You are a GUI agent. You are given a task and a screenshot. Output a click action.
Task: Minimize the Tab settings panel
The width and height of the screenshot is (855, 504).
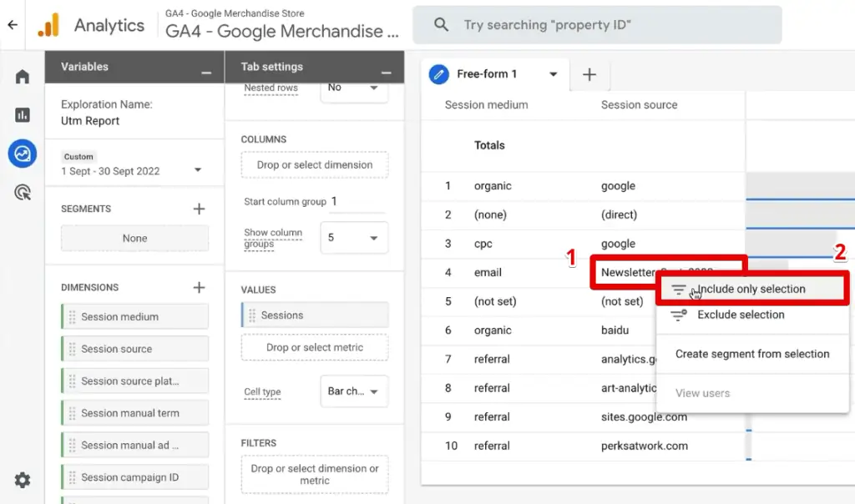pyautogui.click(x=386, y=71)
